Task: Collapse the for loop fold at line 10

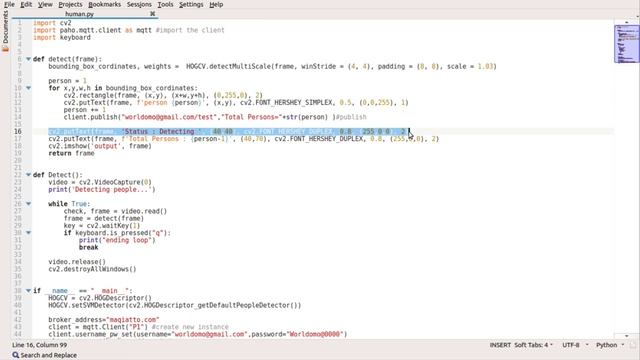Action: click(29, 88)
